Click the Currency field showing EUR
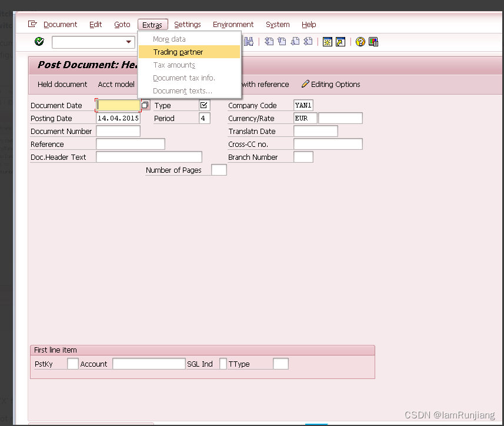Viewport: 504px width, 426px height. point(305,118)
